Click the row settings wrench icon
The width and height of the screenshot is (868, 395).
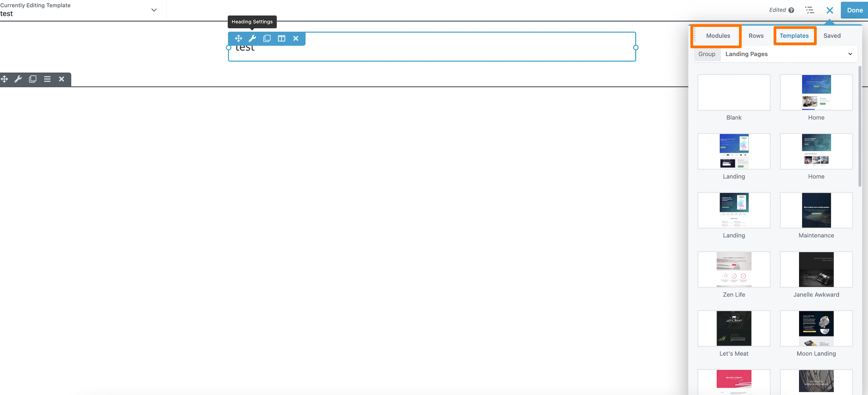[18, 79]
